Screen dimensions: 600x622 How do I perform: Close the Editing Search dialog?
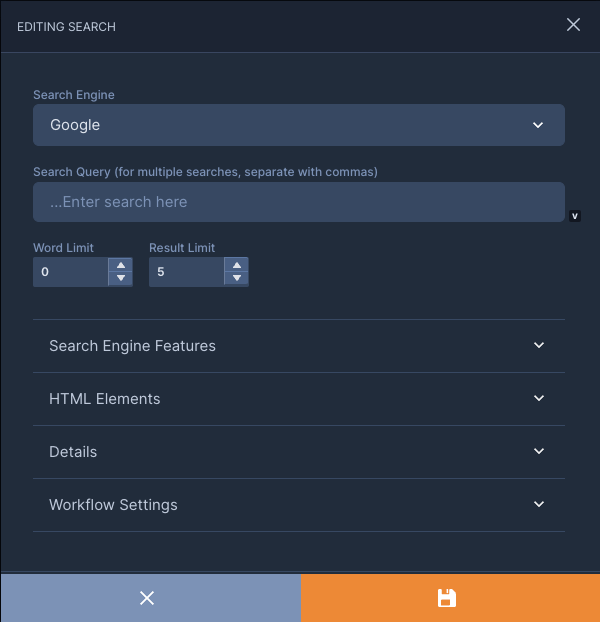click(x=573, y=25)
